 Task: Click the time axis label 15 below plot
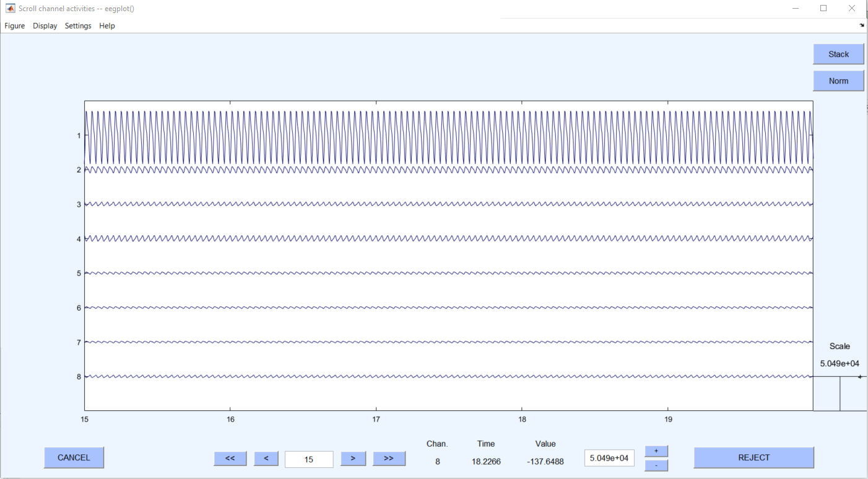coord(85,419)
